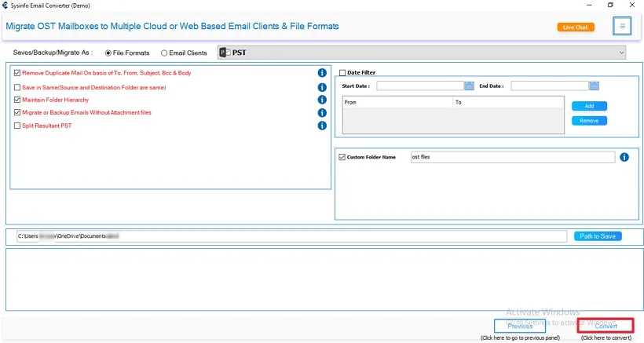Enable Split Resultant PST checkbox
644x343 pixels.
pos(16,126)
